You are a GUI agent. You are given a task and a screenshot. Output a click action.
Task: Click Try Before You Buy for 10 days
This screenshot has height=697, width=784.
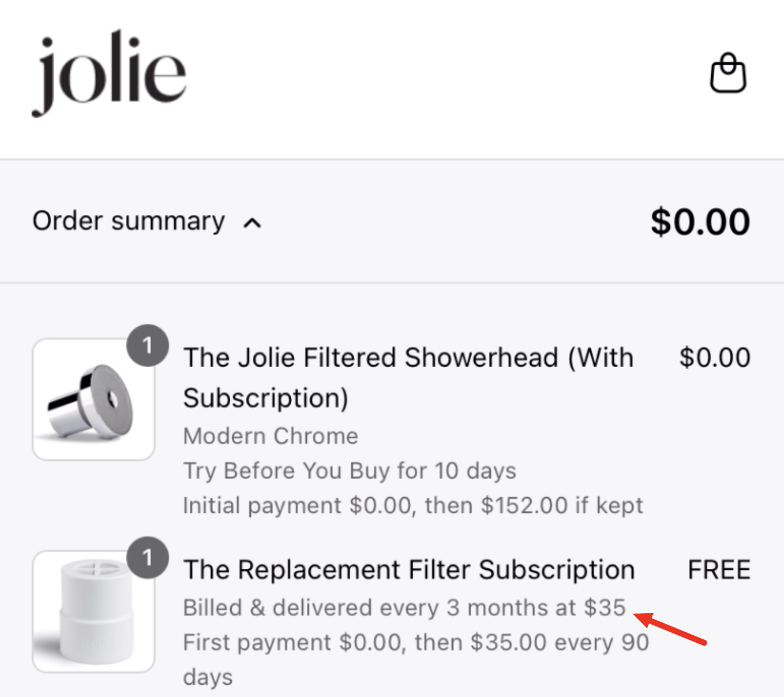[x=349, y=471]
